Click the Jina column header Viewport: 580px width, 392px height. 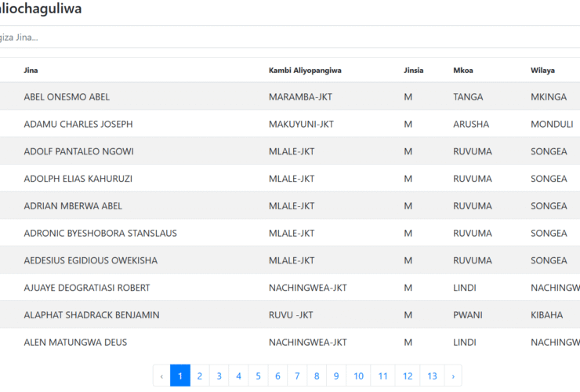point(31,70)
